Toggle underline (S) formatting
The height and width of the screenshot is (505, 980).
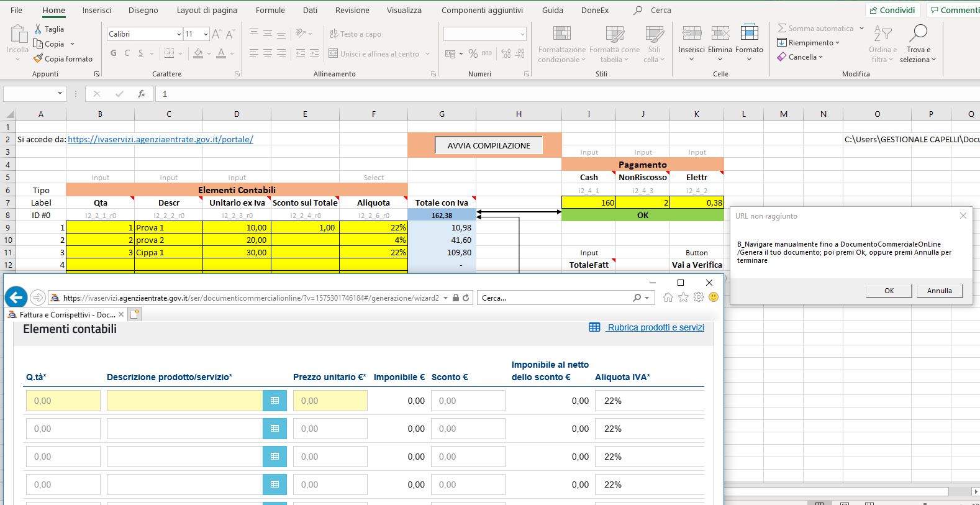[x=142, y=53]
